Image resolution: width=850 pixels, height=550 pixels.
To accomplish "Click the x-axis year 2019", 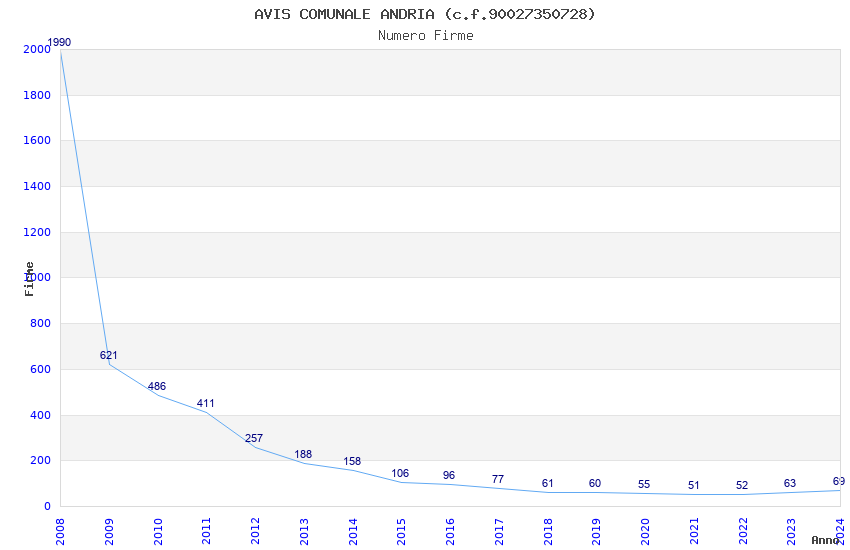I will click(596, 531).
